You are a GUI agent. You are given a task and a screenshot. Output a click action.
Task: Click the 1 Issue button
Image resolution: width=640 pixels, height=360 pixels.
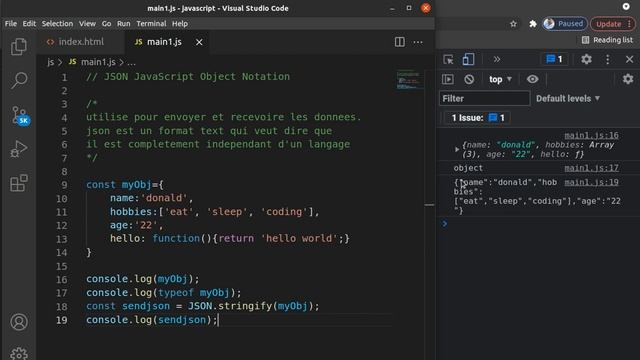[478, 118]
